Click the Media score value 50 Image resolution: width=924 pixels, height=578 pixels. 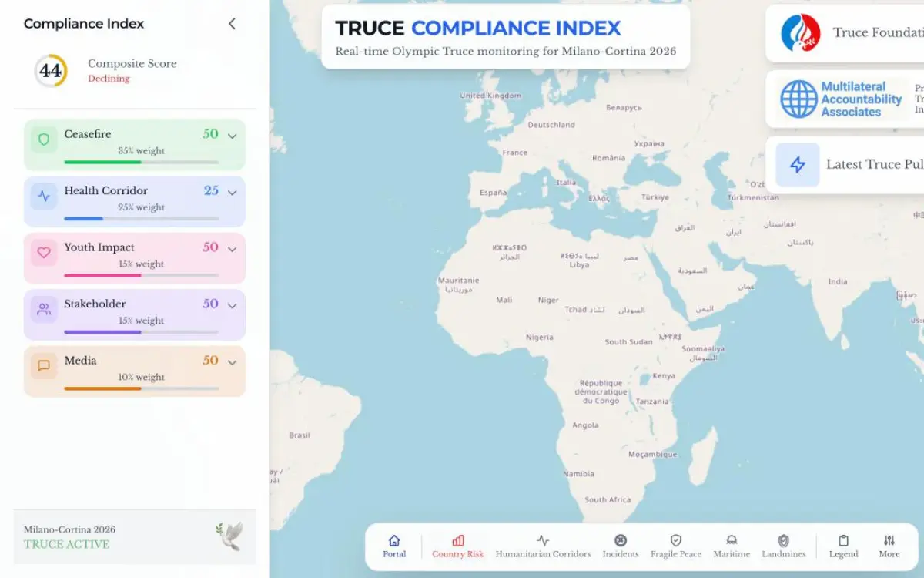(211, 361)
